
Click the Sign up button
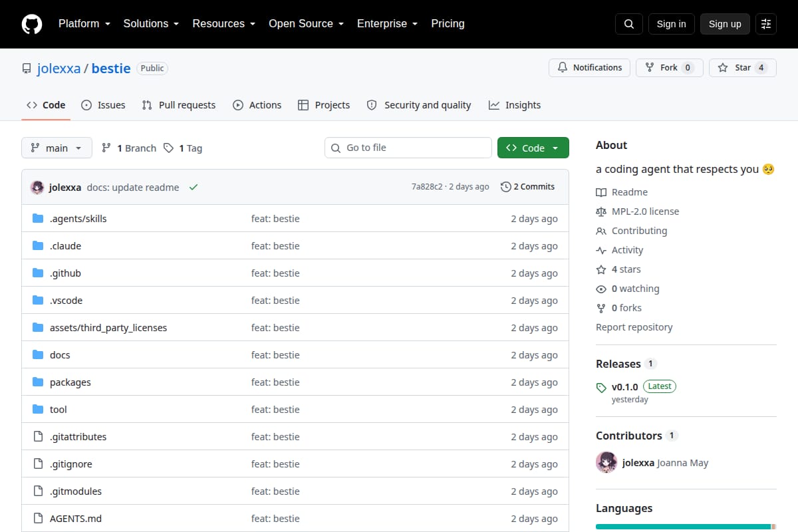pos(725,24)
